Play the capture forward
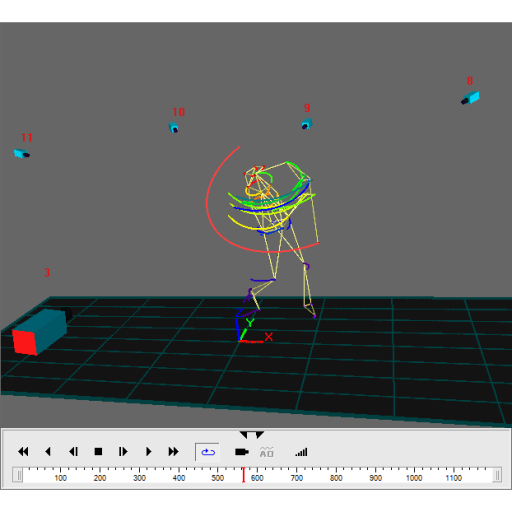 149,452
